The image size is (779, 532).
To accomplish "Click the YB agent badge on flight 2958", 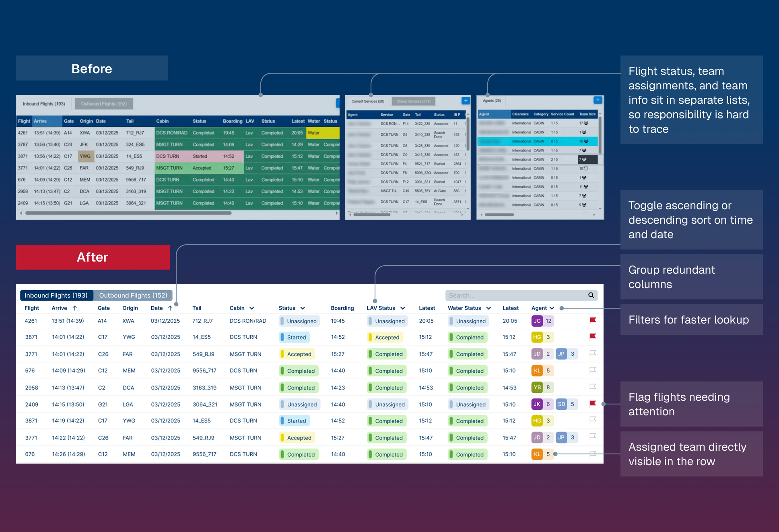I will point(537,387).
